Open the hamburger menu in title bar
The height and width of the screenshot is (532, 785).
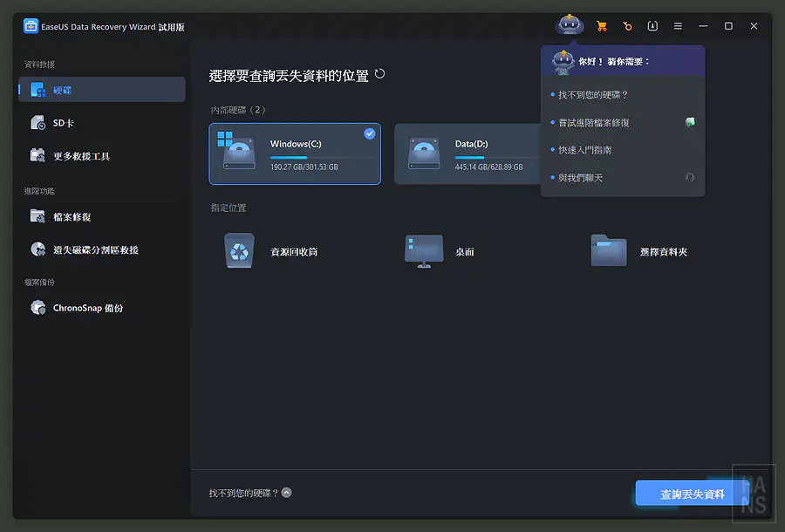[x=678, y=25]
